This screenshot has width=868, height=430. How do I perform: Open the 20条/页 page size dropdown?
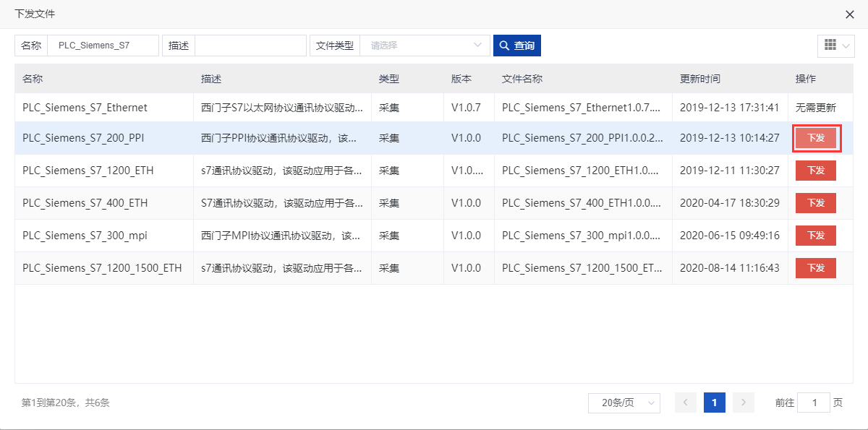[624, 403]
